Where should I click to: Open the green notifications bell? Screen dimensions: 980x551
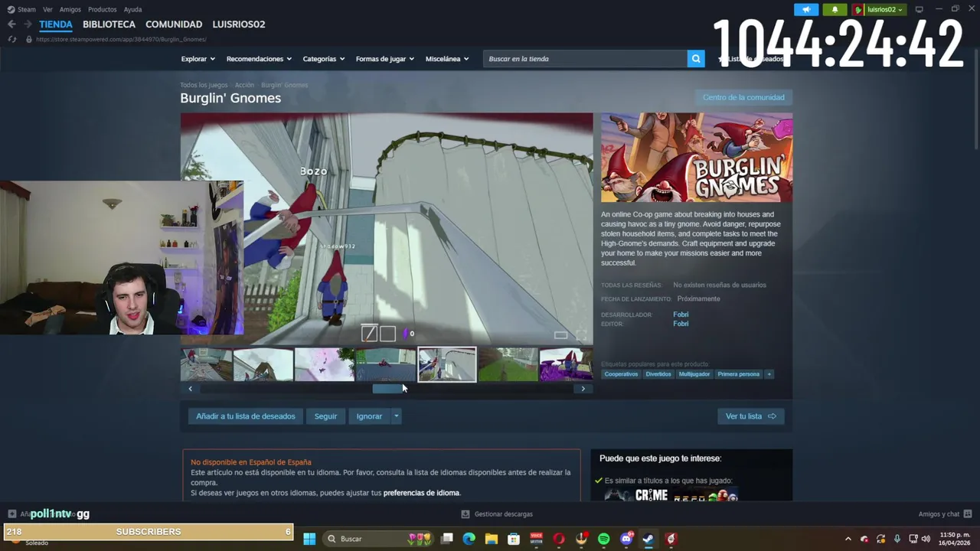pyautogui.click(x=835, y=9)
